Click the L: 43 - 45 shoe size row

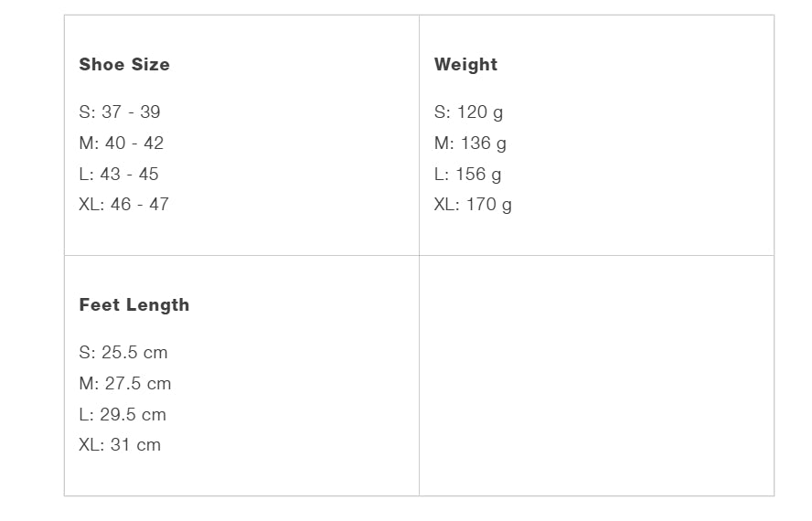pos(119,175)
